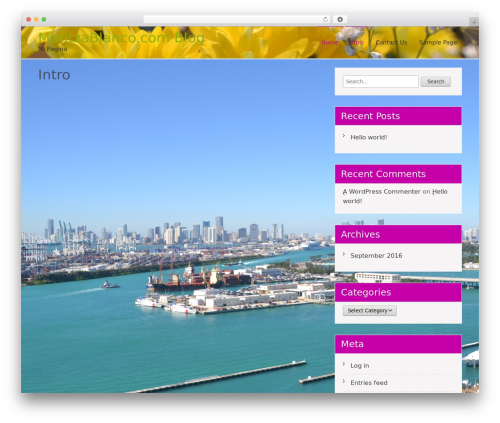Click the Recent Comments widget title
This screenshot has width=500, height=423.
383,174
